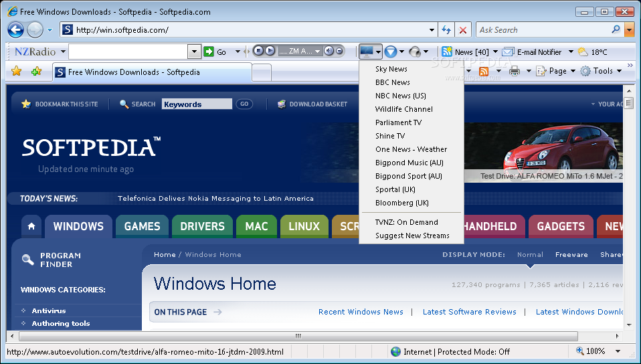Click the browser Back arrow button
The image size is (641, 364).
tap(15, 30)
